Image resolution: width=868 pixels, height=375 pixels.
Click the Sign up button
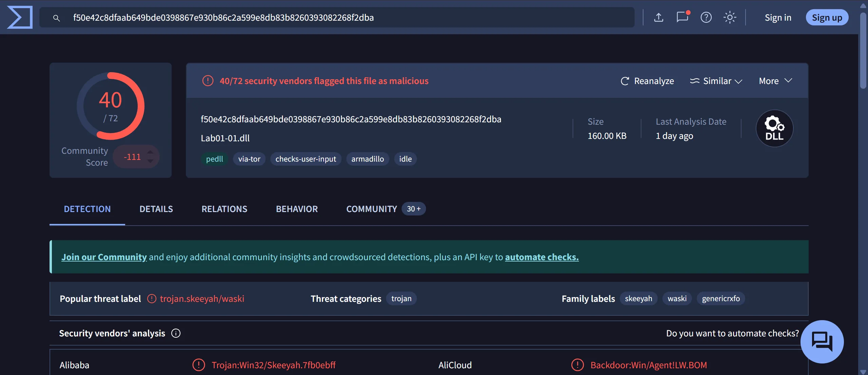point(827,18)
